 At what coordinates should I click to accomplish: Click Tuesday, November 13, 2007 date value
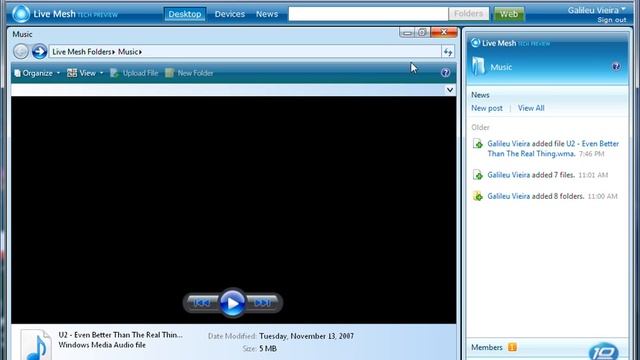[307, 336]
